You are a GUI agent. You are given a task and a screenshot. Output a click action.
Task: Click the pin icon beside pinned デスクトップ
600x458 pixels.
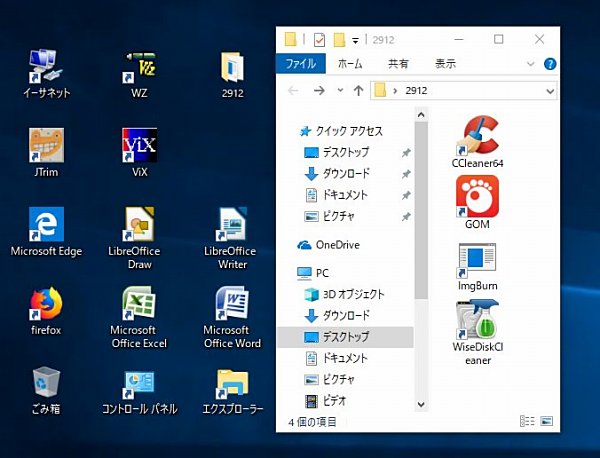(x=406, y=153)
